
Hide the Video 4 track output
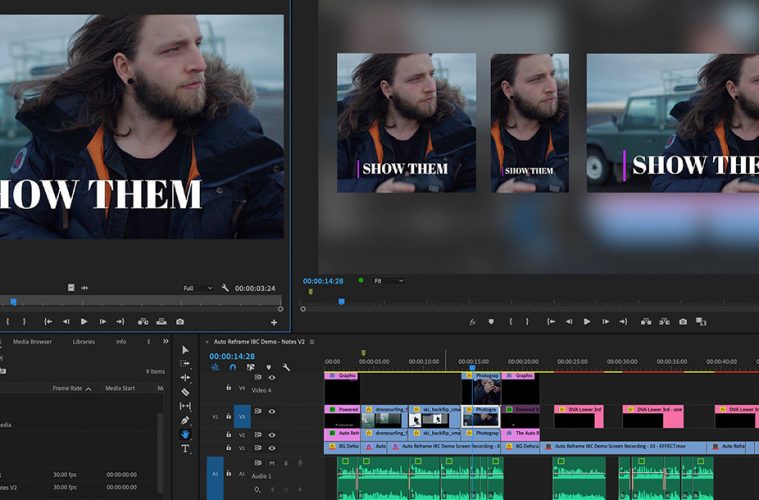point(271,377)
